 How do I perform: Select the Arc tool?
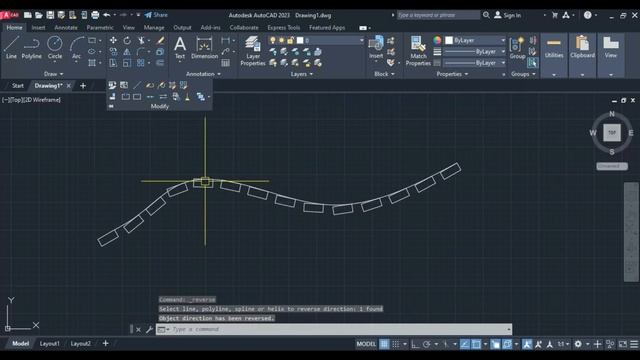(x=76, y=47)
